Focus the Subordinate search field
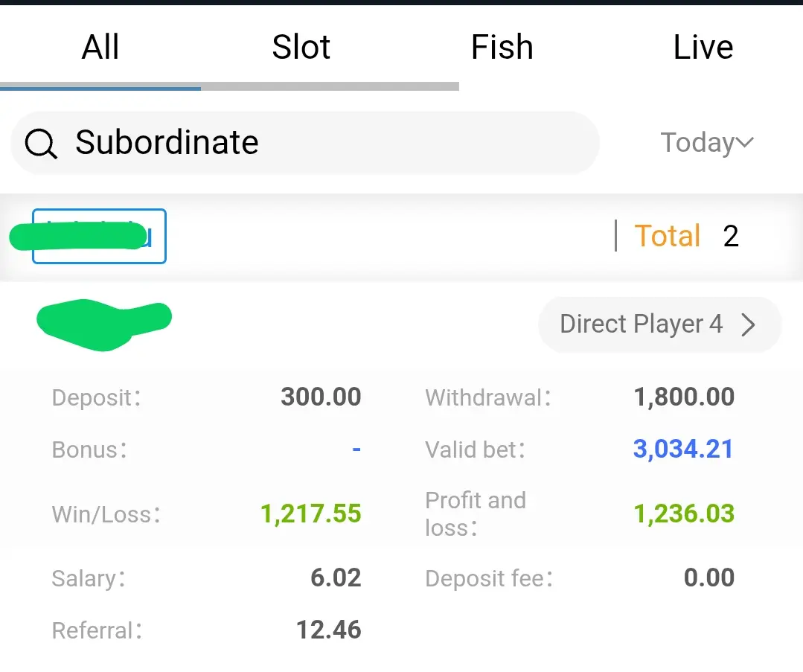 coord(304,142)
